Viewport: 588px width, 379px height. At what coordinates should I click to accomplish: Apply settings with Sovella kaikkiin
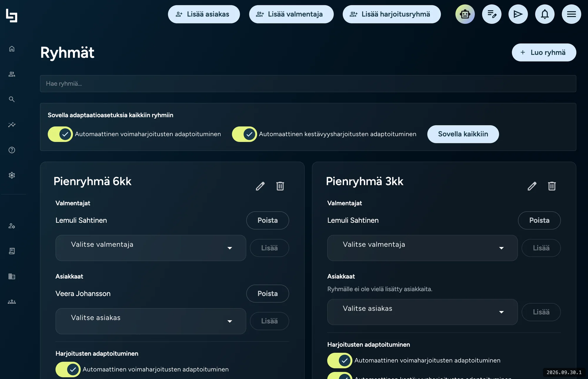coord(463,134)
